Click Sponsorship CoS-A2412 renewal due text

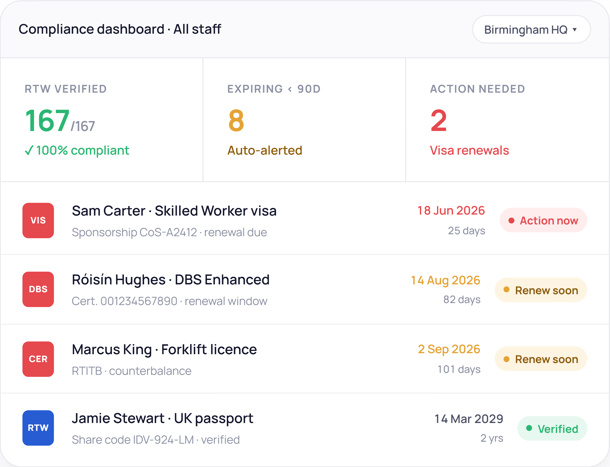click(170, 232)
